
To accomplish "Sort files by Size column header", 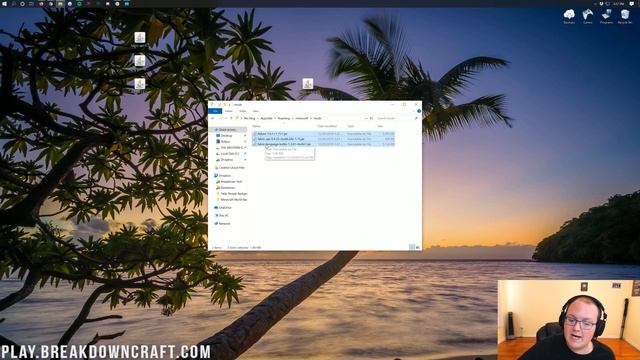I will pyautogui.click(x=380, y=126).
